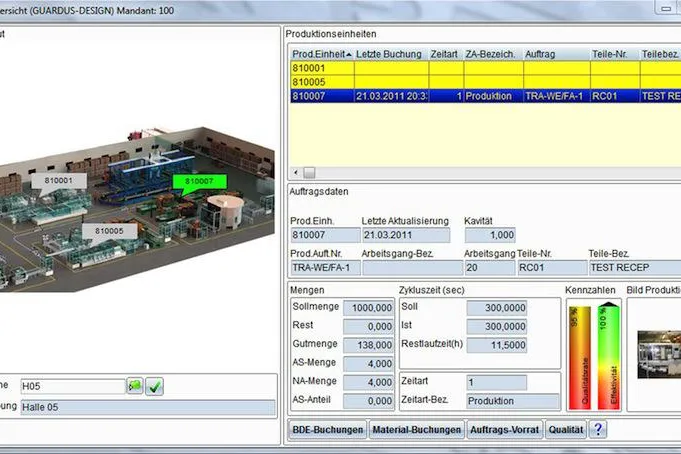Click the Teile-Nr. column header
Screen dimensions: 681x454
[x=615, y=54]
